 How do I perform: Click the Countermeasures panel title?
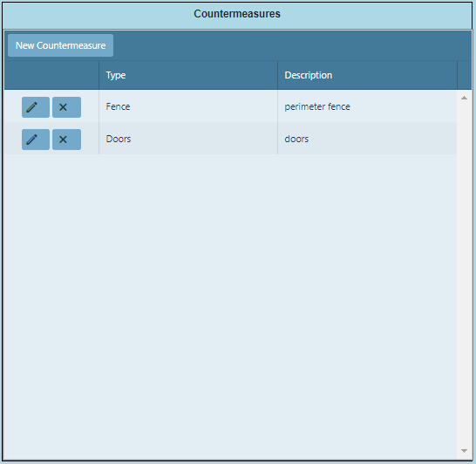[237, 14]
